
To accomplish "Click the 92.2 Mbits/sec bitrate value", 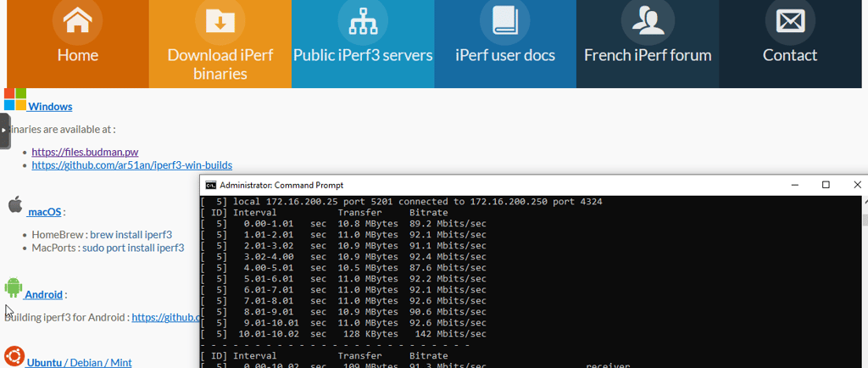I will (x=448, y=279).
